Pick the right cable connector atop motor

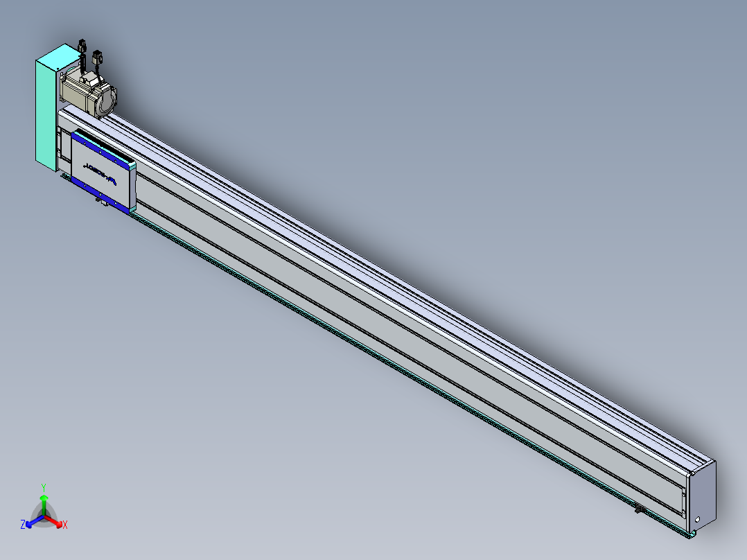[x=98, y=58]
